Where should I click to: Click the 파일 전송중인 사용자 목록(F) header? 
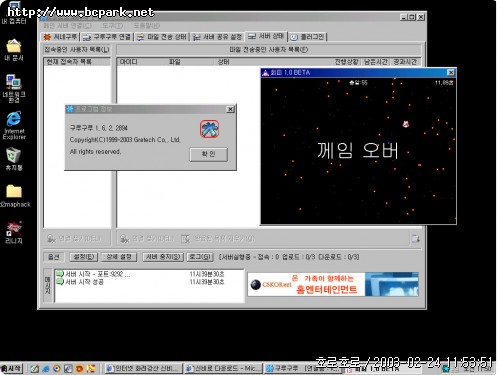(269, 50)
